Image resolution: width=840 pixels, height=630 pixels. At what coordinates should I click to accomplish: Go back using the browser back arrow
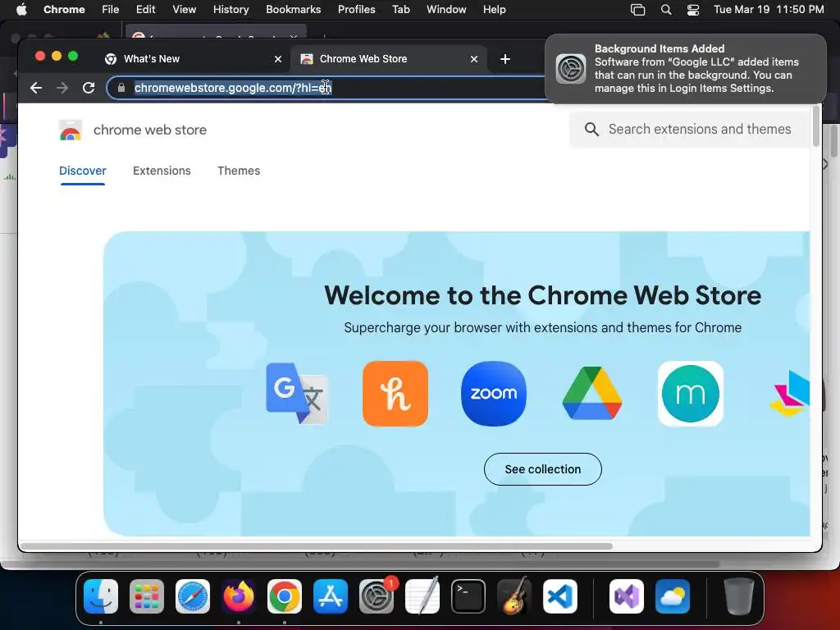click(x=36, y=88)
